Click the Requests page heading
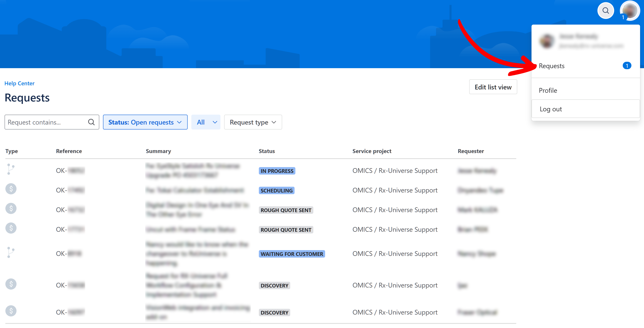Viewport: 644px width, 328px height. [27, 97]
